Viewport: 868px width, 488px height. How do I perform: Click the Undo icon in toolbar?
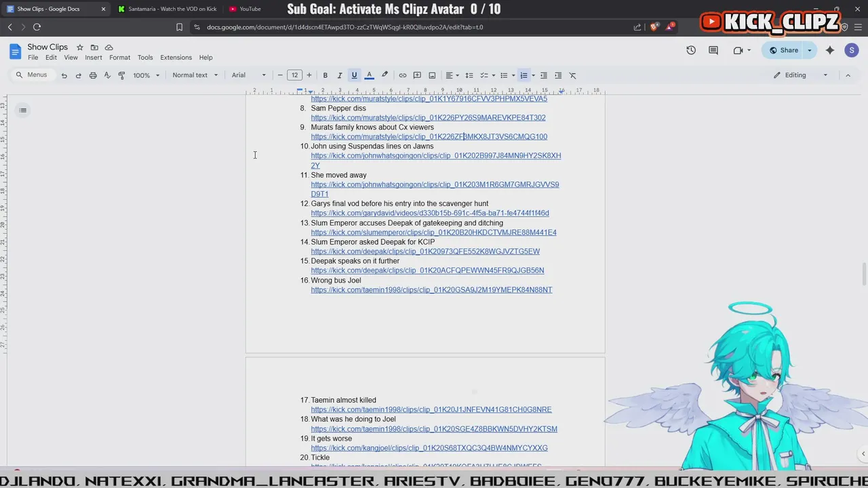point(64,75)
